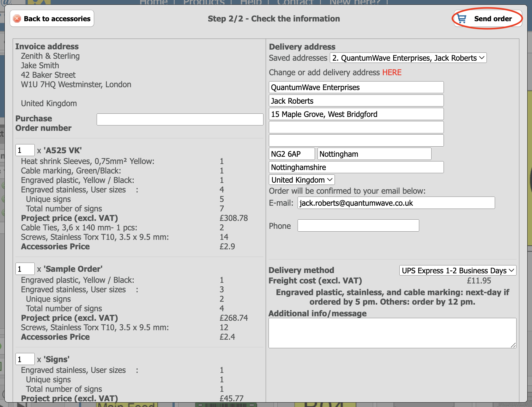Click the 15 Maple Grove address field
The width and height of the screenshot is (532, 407).
[x=356, y=114]
